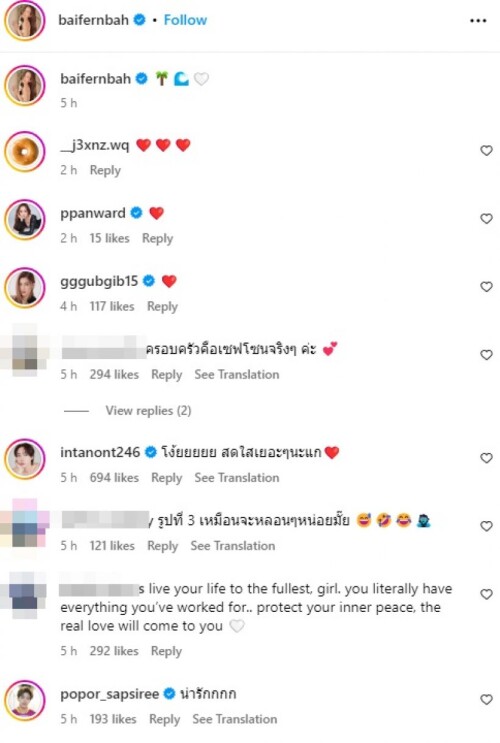Screen dimensions: 500x743
Task: See Translation of popor_sapsiree's comment
Action: click(235, 719)
